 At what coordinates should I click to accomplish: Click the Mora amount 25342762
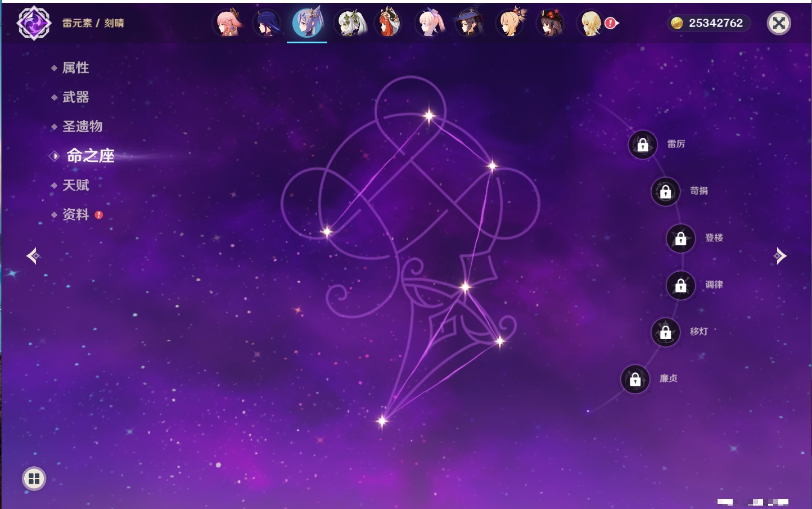pyautogui.click(x=716, y=23)
